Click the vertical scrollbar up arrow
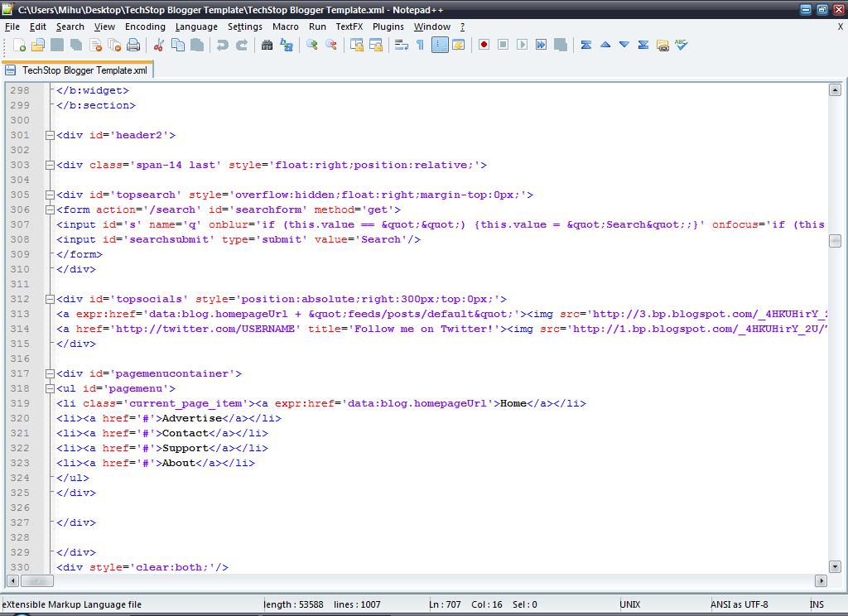 pyautogui.click(x=835, y=89)
